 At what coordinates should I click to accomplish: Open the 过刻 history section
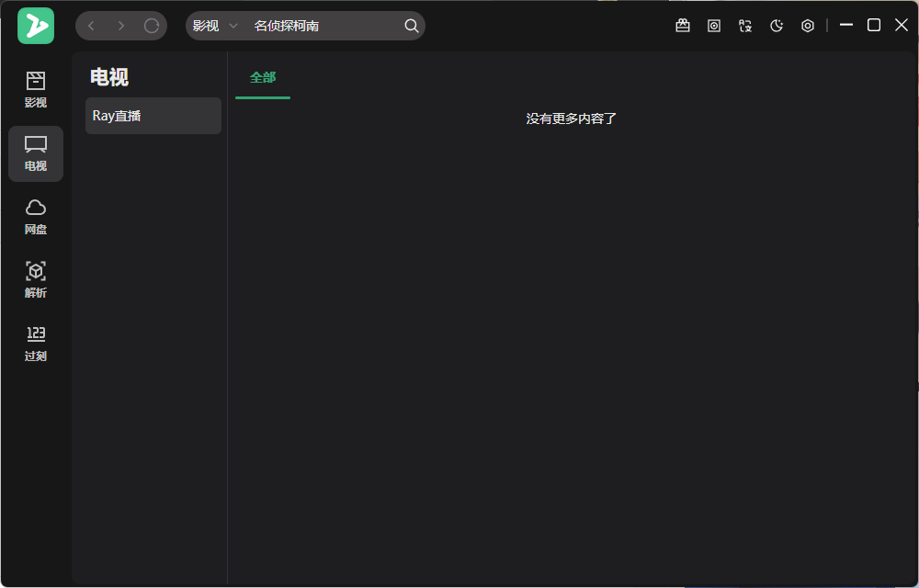click(x=36, y=344)
